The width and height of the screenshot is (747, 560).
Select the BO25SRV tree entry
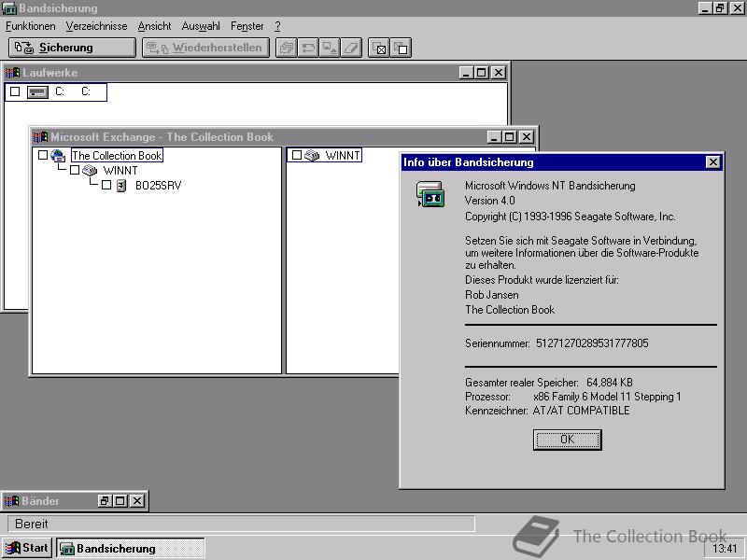point(158,185)
